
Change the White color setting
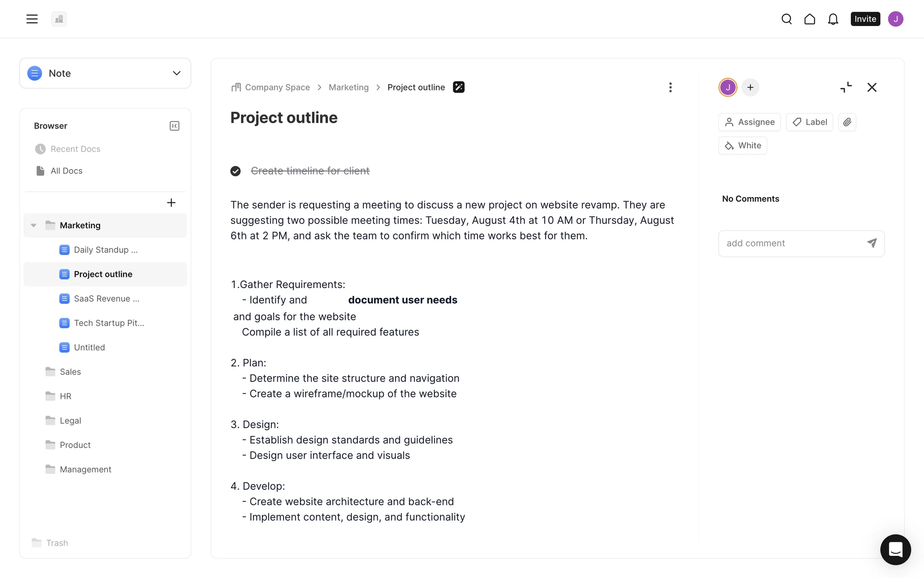(x=743, y=145)
